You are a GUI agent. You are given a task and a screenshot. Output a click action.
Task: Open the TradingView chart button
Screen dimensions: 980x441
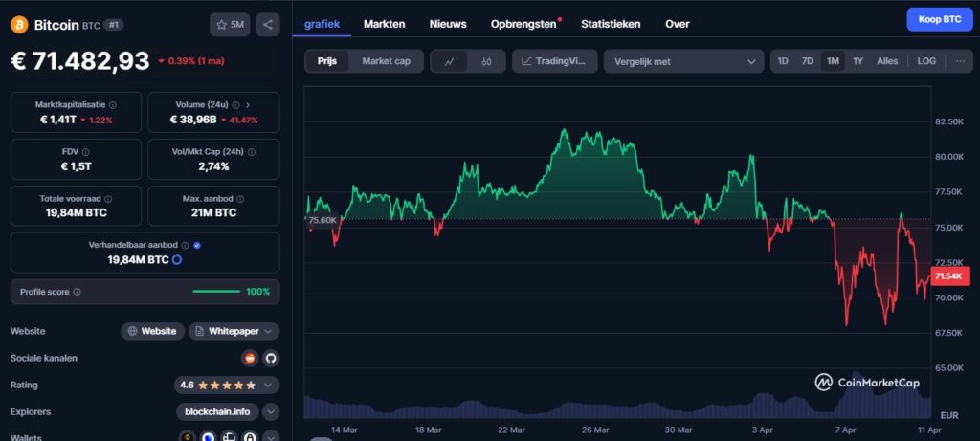pos(554,61)
